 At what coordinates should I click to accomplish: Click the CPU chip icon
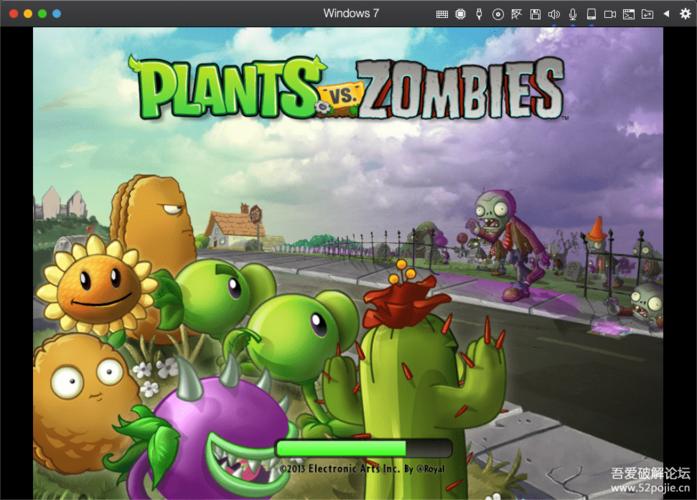pos(461,14)
